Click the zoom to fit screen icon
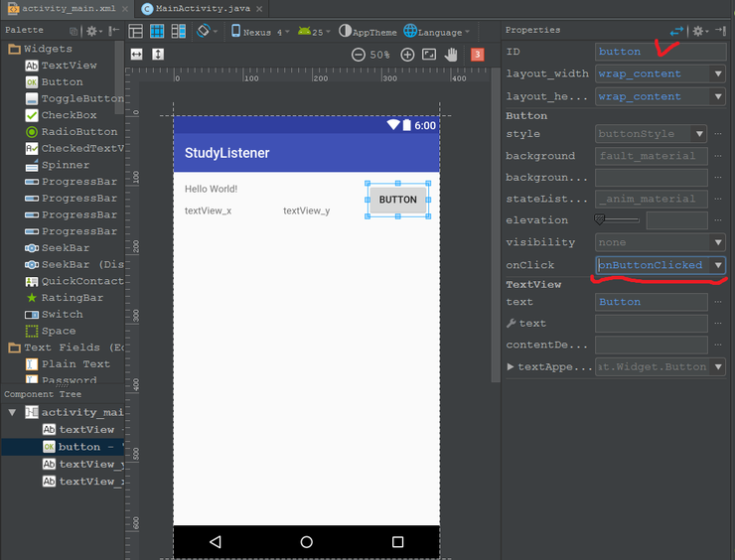The width and height of the screenshot is (735, 560). tap(429, 55)
